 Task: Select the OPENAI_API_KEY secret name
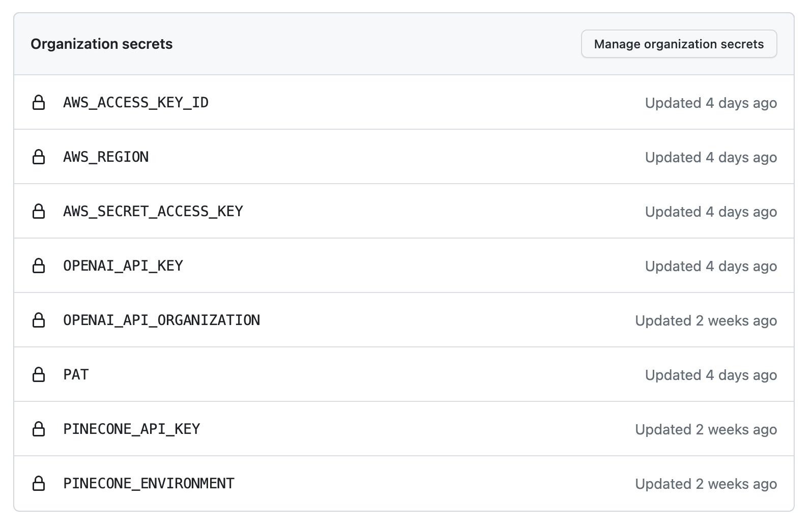click(x=123, y=266)
